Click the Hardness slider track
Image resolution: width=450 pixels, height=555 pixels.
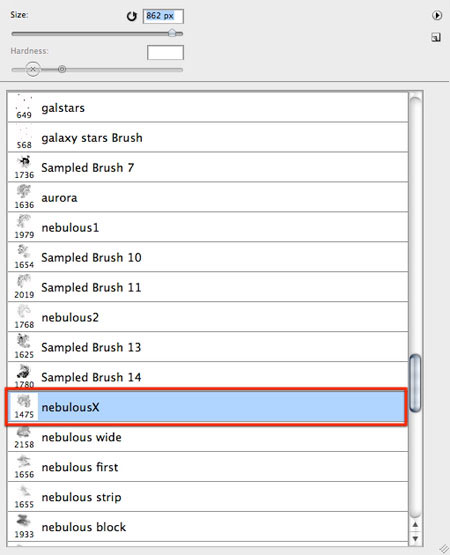(97, 69)
